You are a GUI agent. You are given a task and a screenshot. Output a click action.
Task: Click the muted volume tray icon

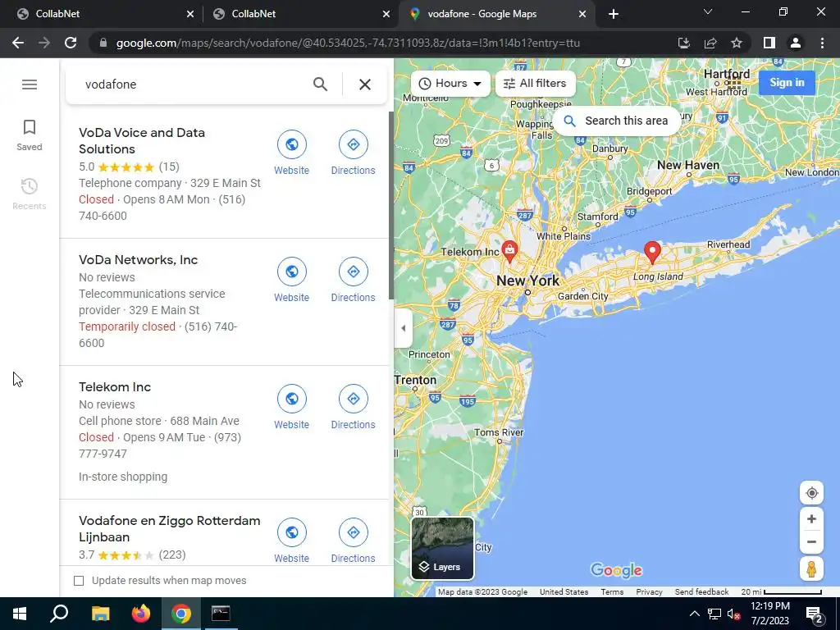pos(734,614)
